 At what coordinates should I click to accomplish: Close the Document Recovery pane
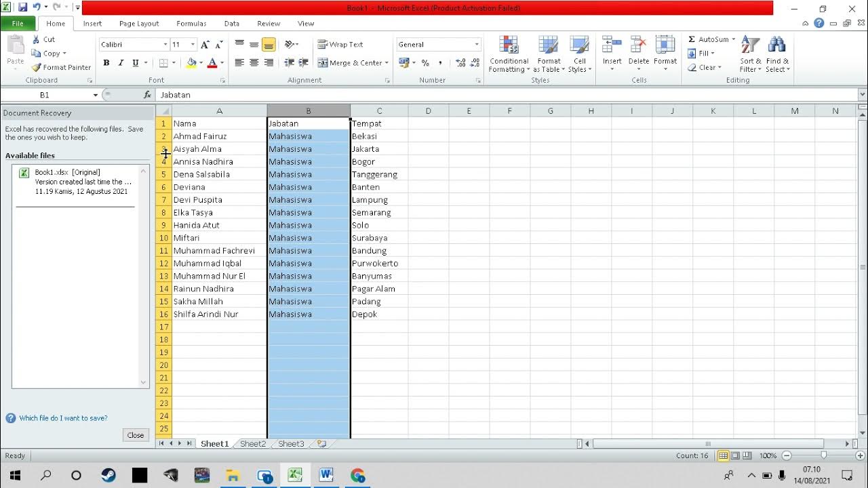(136, 435)
